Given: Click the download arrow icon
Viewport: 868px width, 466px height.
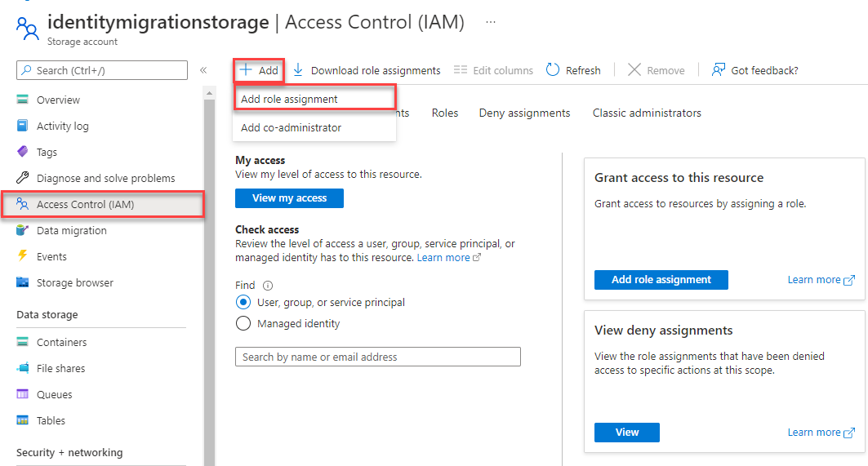Looking at the screenshot, I should coord(298,69).
